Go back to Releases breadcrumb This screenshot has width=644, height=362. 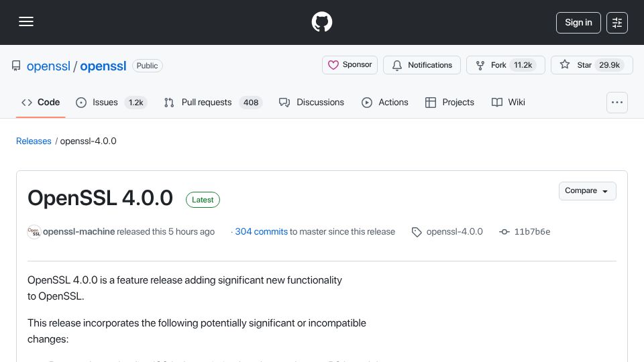pos(34,141)
